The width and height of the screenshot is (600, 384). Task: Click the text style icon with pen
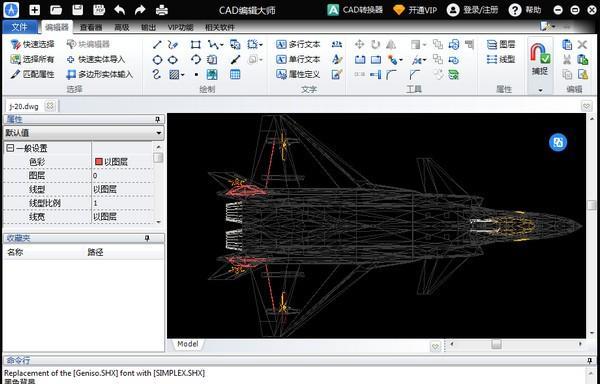pos(337,59)
